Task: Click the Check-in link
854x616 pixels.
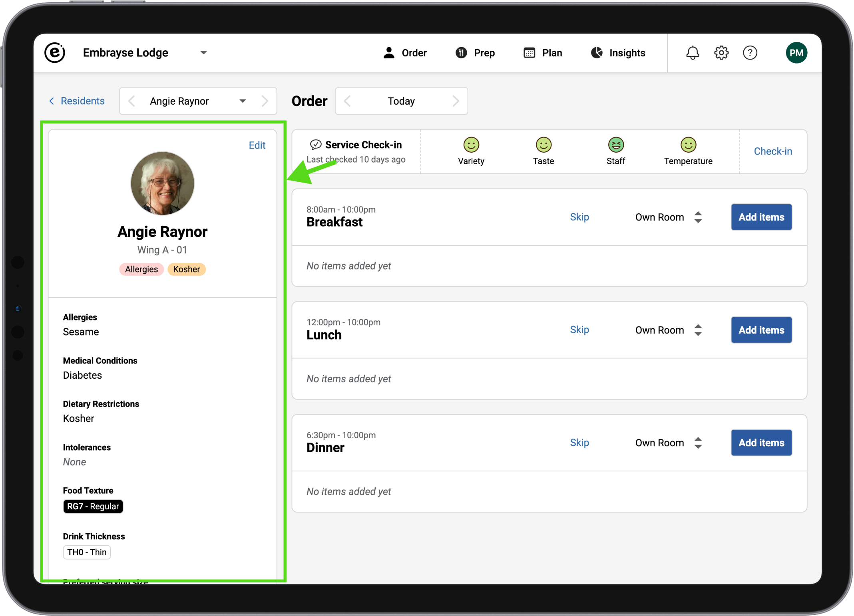Action: click(772, 151)
